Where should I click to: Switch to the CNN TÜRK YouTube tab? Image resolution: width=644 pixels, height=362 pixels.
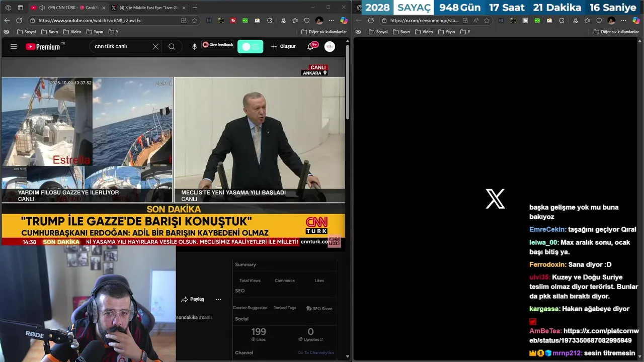point(67,8)
